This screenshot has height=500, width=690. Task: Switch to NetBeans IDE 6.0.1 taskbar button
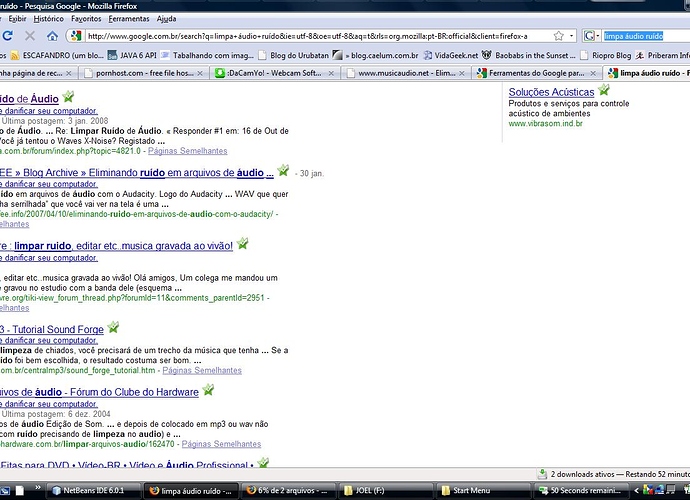pyautogui.click(x=93, y=490)
